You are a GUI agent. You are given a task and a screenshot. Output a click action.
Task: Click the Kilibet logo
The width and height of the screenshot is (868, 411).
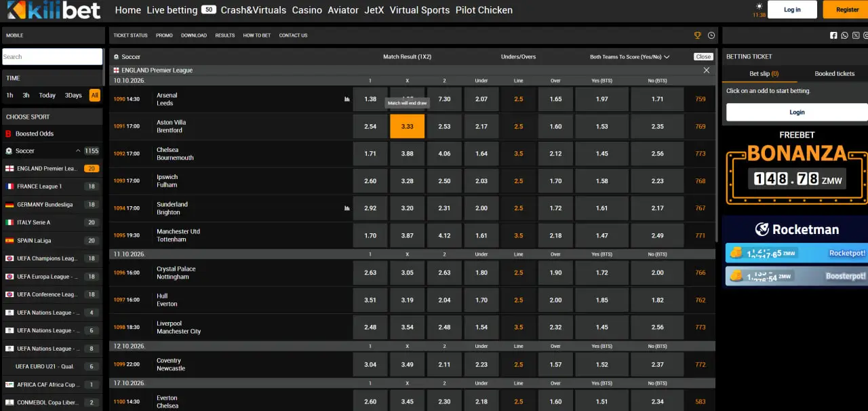click(54, 9)
